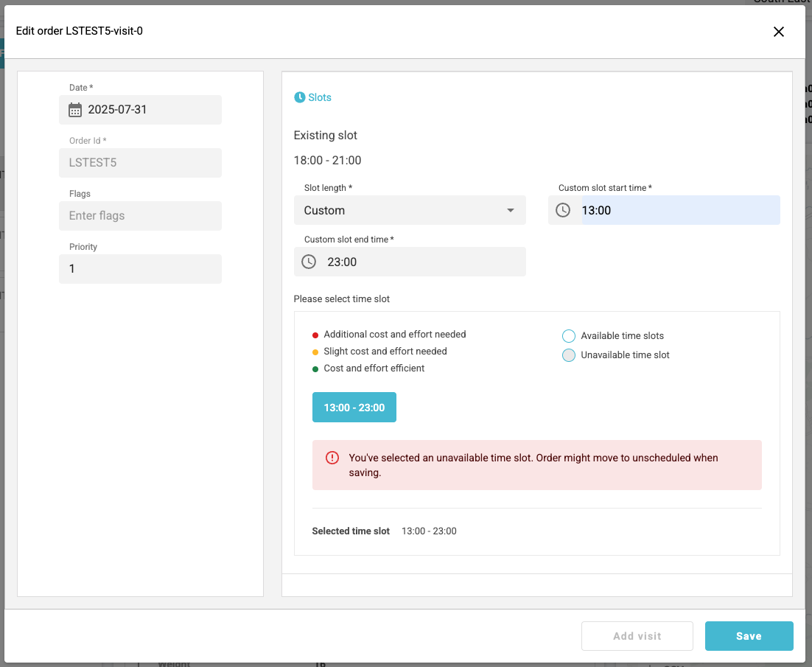Expand Slot length using the arrow
Screen dimensions: 812x667
[511, 211]
